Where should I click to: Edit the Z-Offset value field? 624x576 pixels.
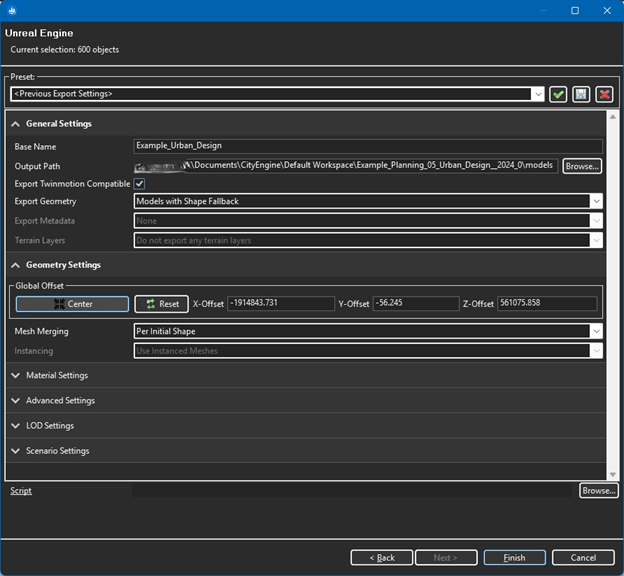point(547,303)
